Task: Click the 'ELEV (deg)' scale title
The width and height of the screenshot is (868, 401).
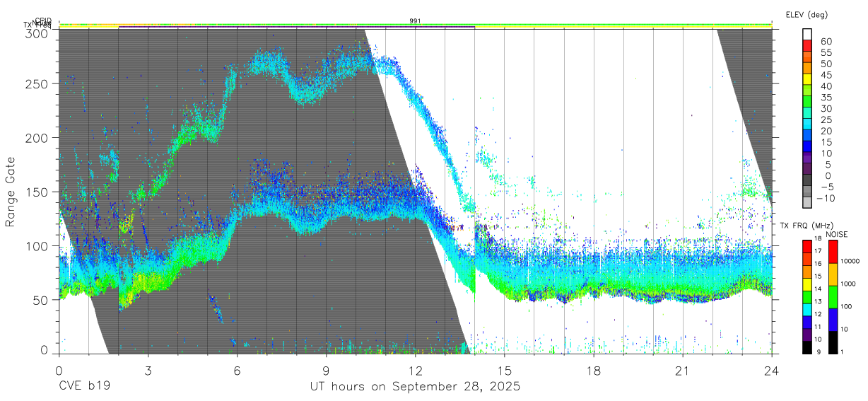Action: pyautogui.click(x=807, y=15)
